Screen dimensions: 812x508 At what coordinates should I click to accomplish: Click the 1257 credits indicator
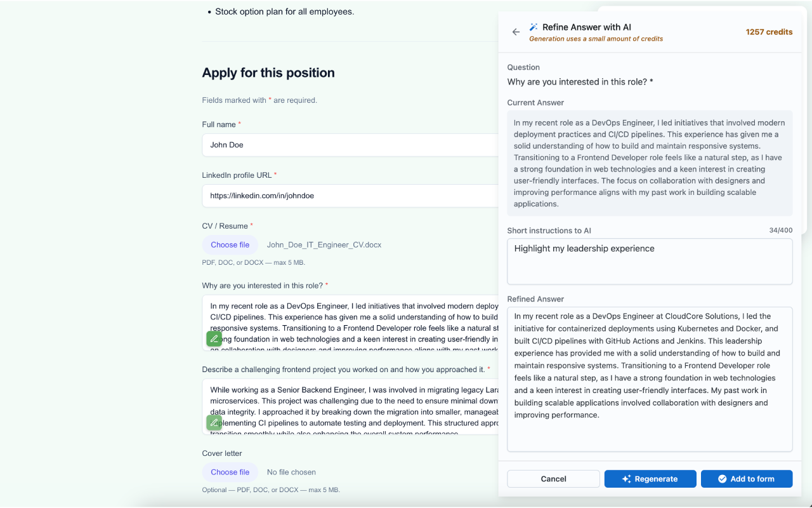coord(769,31)
